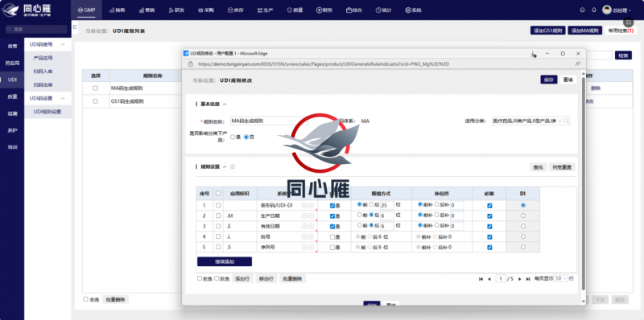Open notifications via the bell icon

(593, 10)
